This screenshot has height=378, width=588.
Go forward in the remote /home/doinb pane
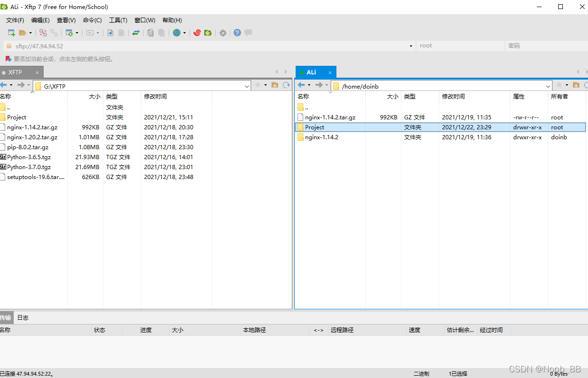click(x=319, y=85)
